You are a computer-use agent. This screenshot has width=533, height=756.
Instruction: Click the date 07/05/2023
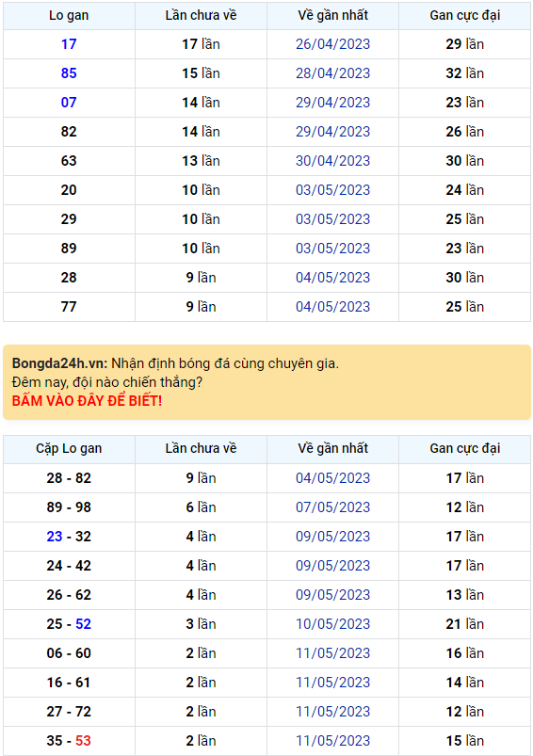(332, 507)
